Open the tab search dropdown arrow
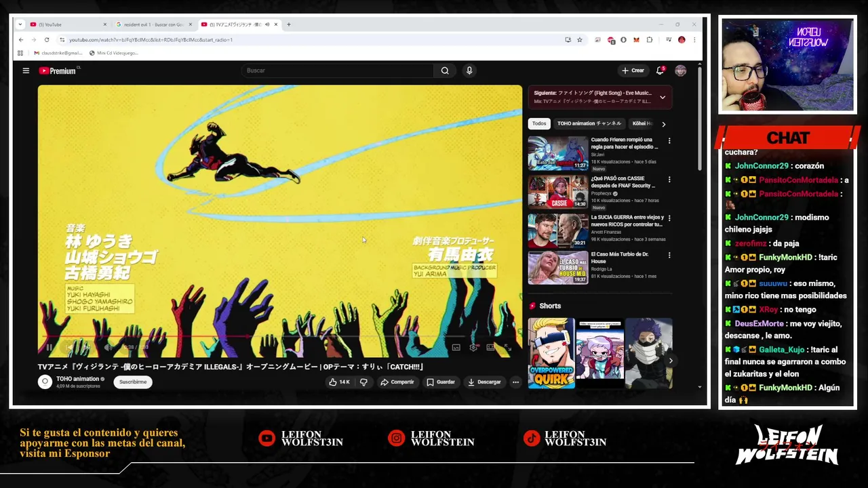868x488 pixels. (x=20, y=24)
